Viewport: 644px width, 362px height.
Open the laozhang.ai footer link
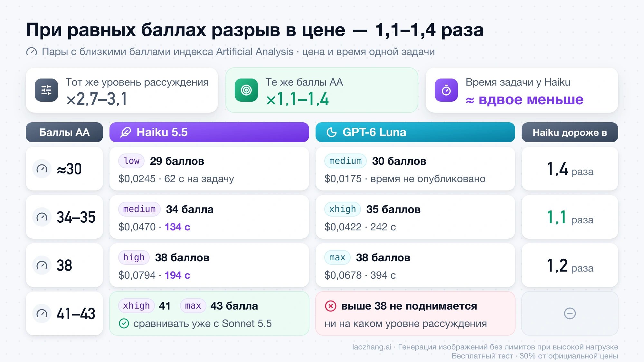[372, 347]
